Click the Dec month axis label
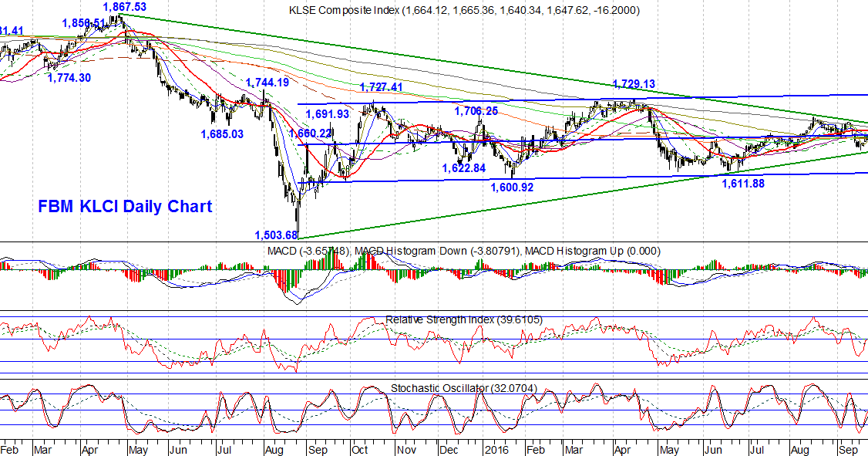868x456 pixels. [x=448, y=449]
